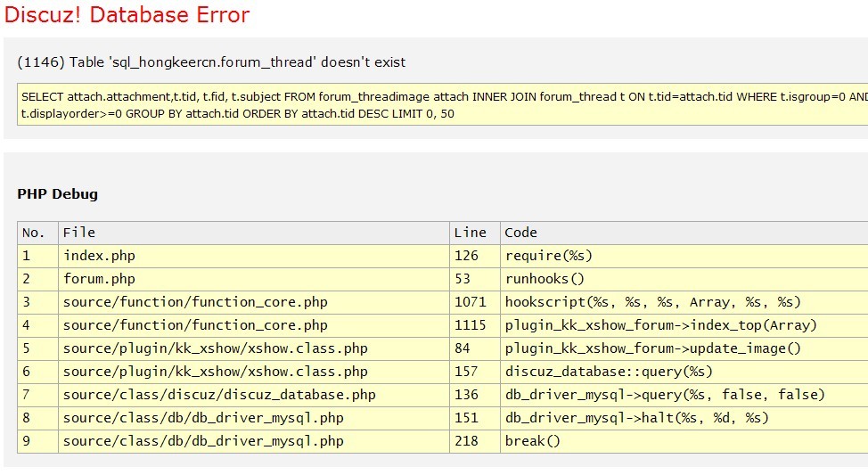
Task: Select the "db_driver_mysql->query(%s, false, false)" code cell
Action: tap(684, 396)
